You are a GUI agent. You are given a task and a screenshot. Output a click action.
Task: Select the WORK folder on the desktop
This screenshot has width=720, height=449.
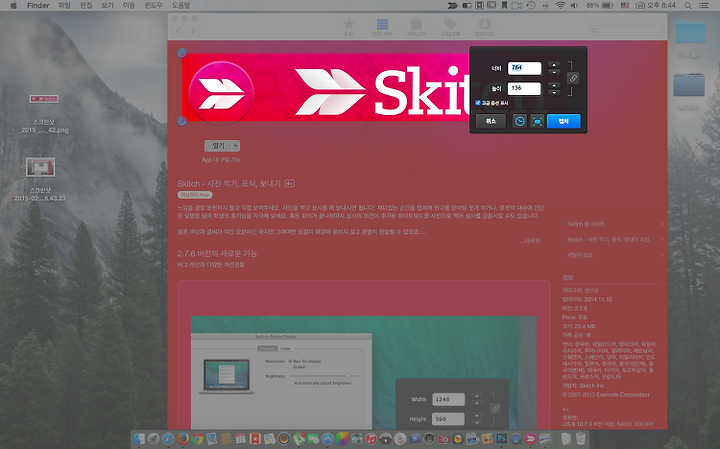(689, 85)
